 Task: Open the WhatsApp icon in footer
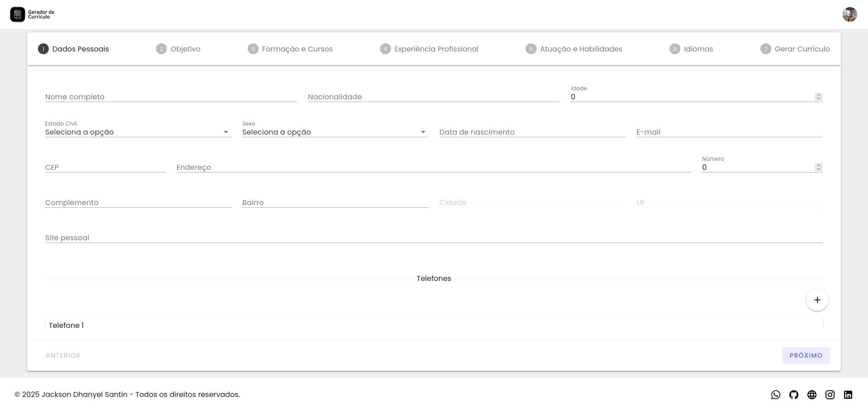776,395
